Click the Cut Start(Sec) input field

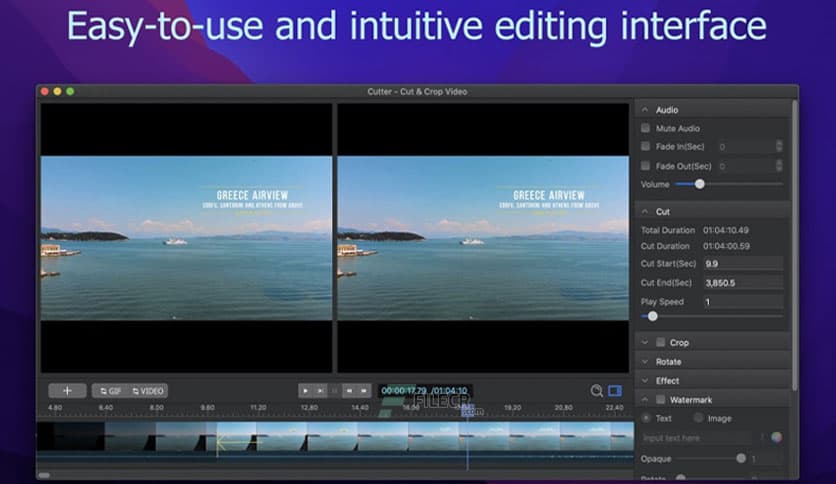tap(743, 263)
